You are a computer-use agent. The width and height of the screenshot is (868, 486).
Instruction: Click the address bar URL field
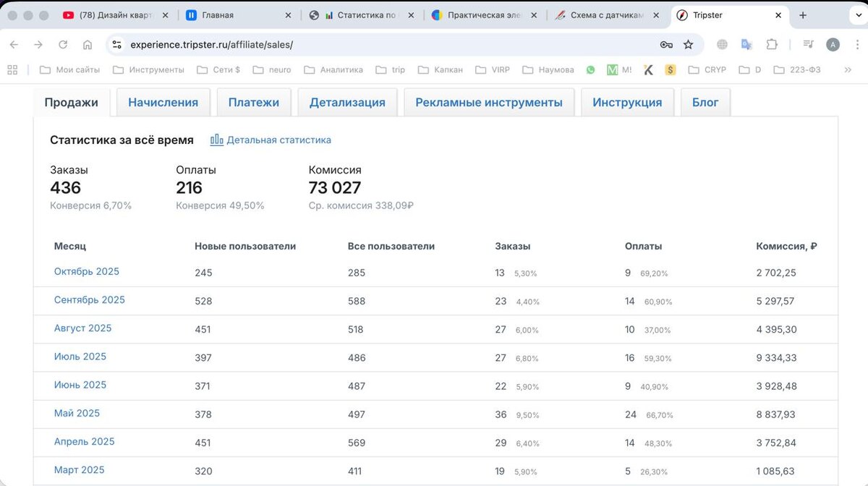362,45
